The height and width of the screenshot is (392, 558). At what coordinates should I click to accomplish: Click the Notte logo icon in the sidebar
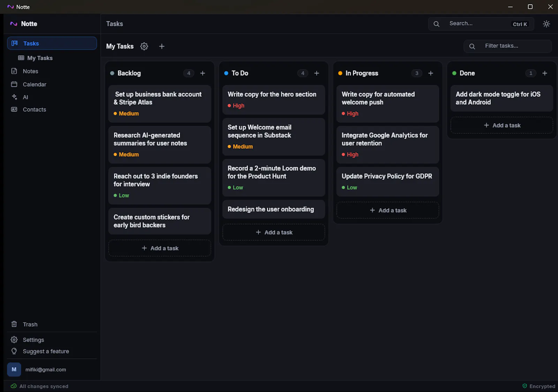(14, 24)
